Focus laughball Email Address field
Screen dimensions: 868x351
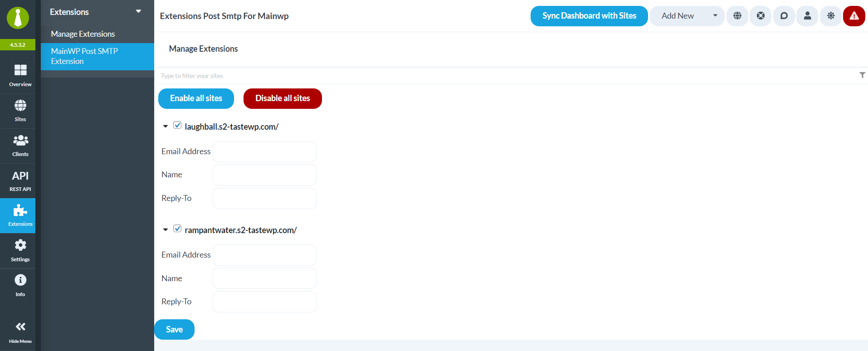[x=264, y=151]
